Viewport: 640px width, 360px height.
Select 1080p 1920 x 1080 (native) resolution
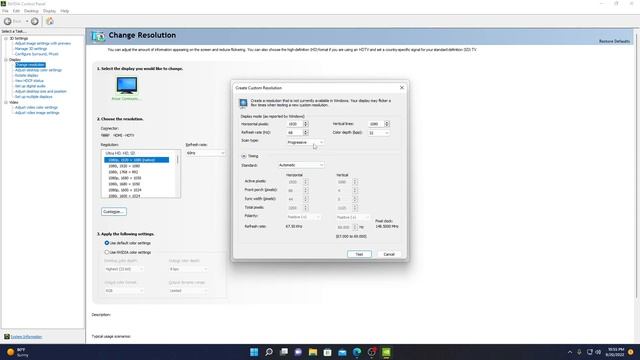(x=136, y=160)
